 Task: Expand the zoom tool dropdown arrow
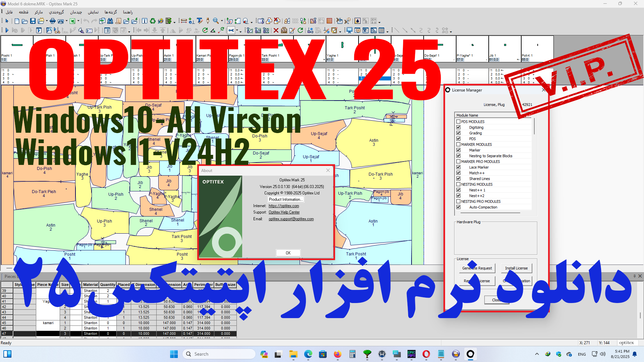click(222, 21)
